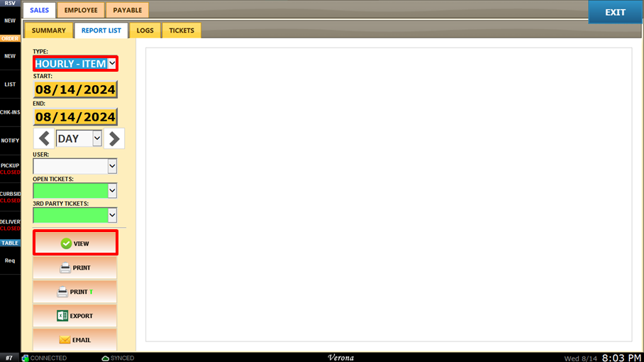
Task: Click the EXIT button
Action: click(615, 12)
